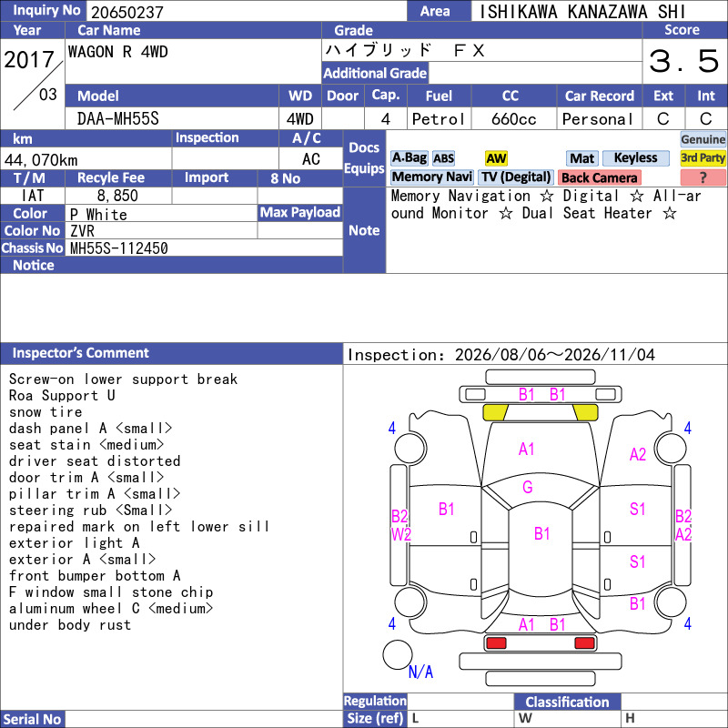Click the G mark on windshield diagram
The image size is (728, 728).
[528, 487]
